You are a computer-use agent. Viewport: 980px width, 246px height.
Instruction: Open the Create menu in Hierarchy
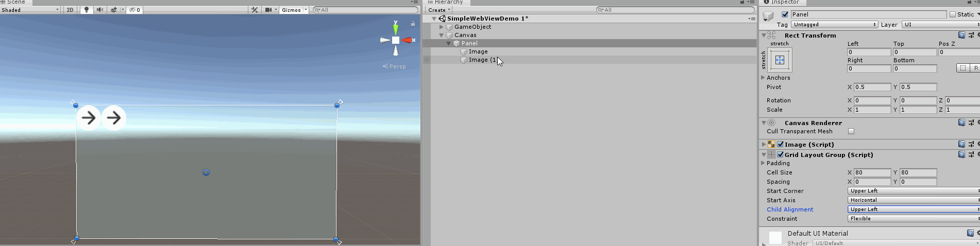[x=439, y=10]
